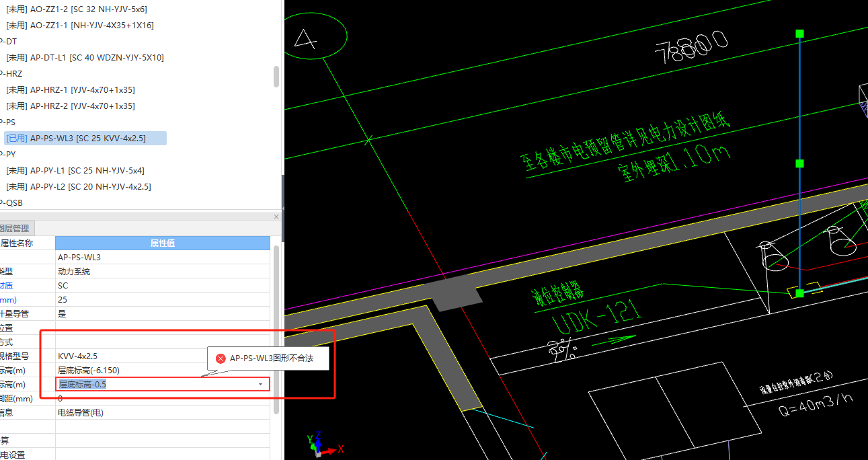The width and height of the screenshot is (868, 460).
Task: Select tree row AO-ZZ1-1 [NH-YJV-4X35+1X16]
Action: point(80,25)
